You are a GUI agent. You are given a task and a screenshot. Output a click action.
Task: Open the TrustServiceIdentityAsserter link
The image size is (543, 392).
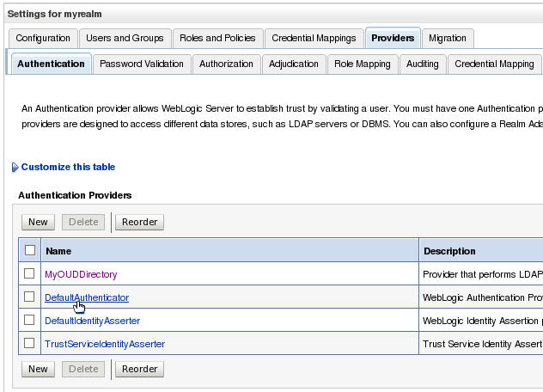point(104,344)
